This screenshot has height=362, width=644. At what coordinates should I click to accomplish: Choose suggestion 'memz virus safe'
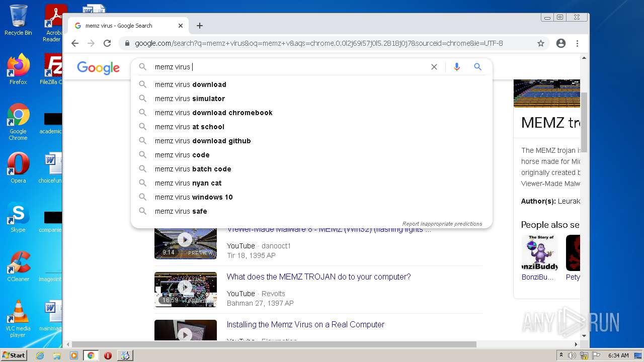coord(311,211)
